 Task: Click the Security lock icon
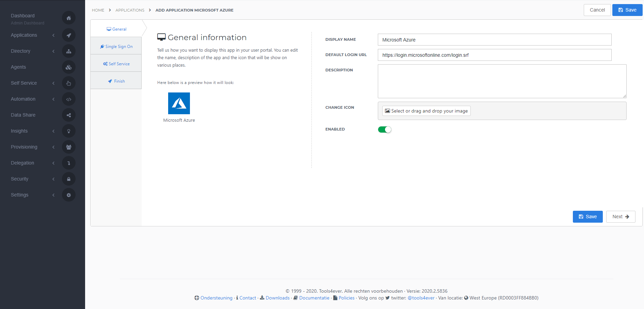pyautogui.click(x=69, y=179)
